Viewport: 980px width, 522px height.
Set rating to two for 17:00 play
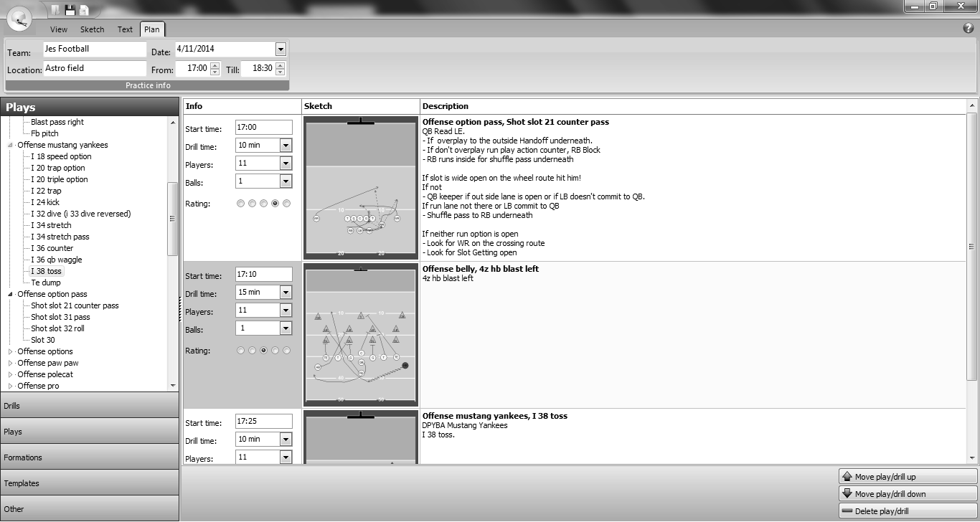(x=252, y=204)
